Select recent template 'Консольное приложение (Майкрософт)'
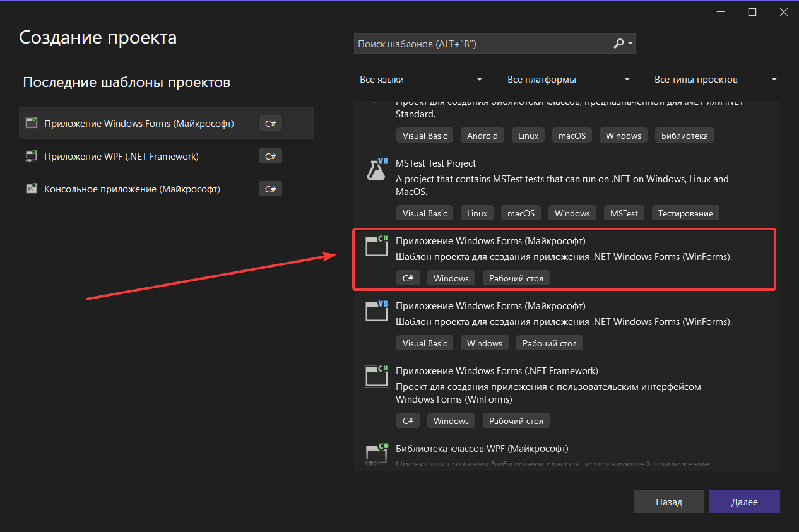The width and height of the screenshot is (799, 532). (x=167, y=189)
